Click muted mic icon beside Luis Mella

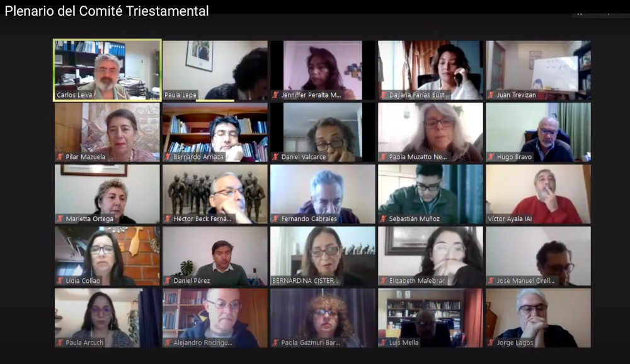click(383, 343)
